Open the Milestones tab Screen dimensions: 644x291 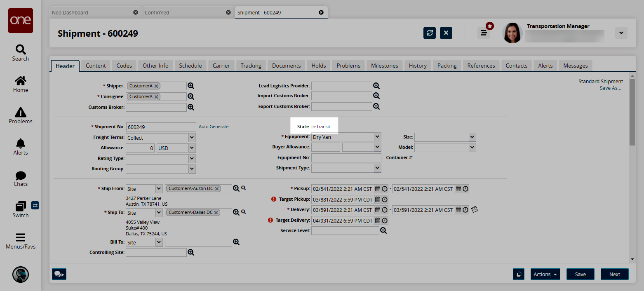point(384,66)
